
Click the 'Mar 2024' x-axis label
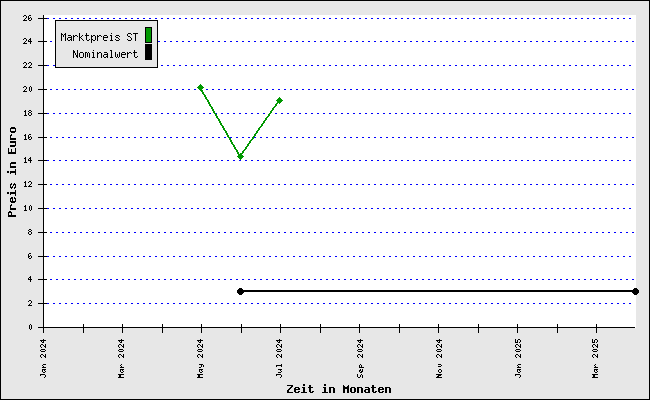pos(121,358)
